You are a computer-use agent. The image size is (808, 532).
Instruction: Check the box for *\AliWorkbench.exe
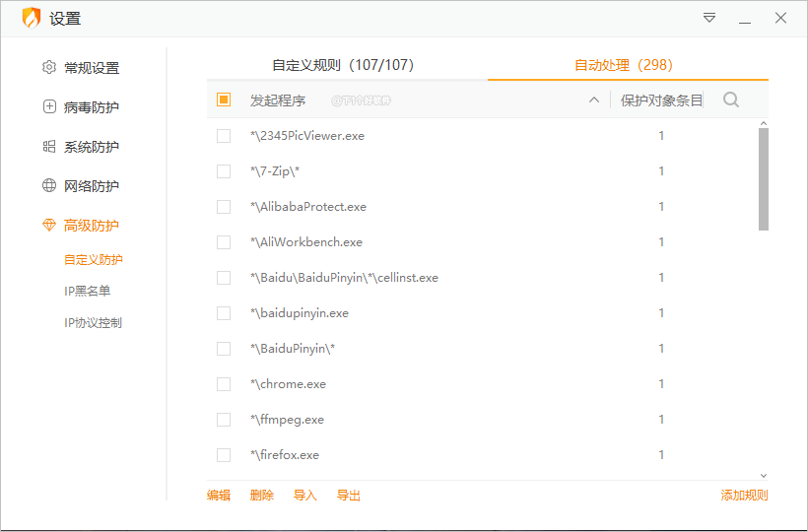coord(224,242)
